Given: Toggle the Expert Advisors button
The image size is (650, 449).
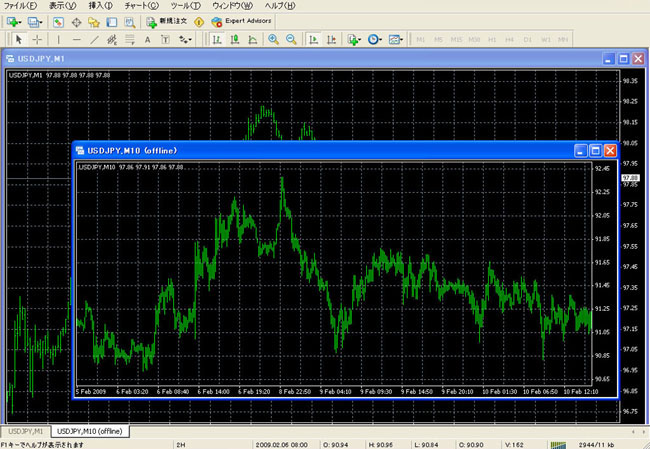Looking at the screenshot, I should [x=241, y=21].
